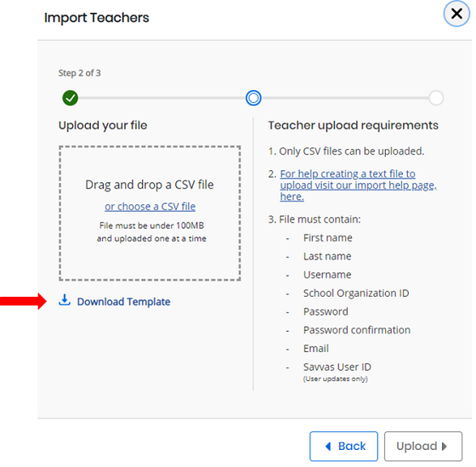Click the Savvas User ID requirement item
476x467 pixels.
tap(337, 367)
